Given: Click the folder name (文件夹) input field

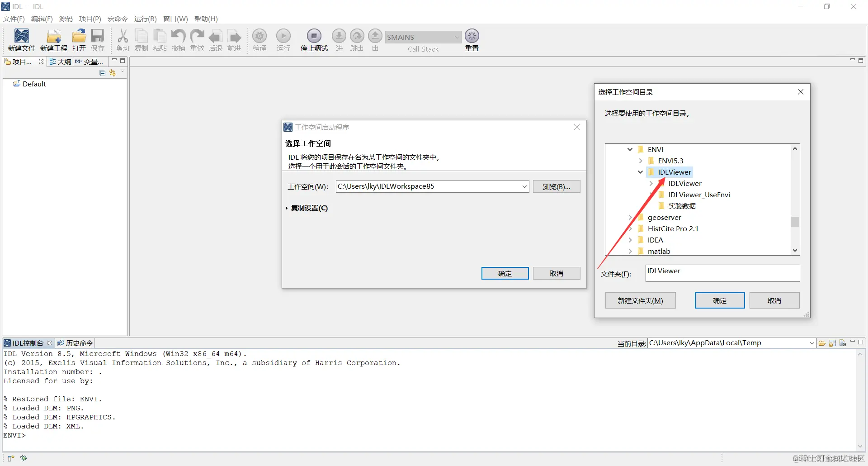Looking at the screenshot, I should [722, 273].
